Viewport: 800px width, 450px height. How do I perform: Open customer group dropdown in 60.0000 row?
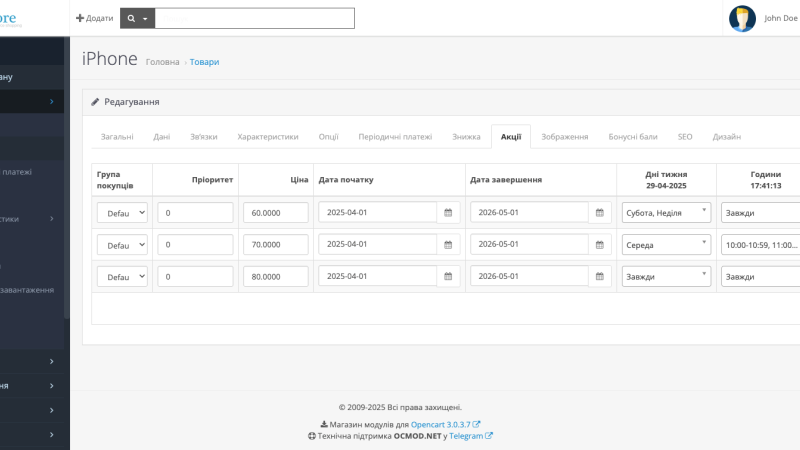[x=122, y=213]
